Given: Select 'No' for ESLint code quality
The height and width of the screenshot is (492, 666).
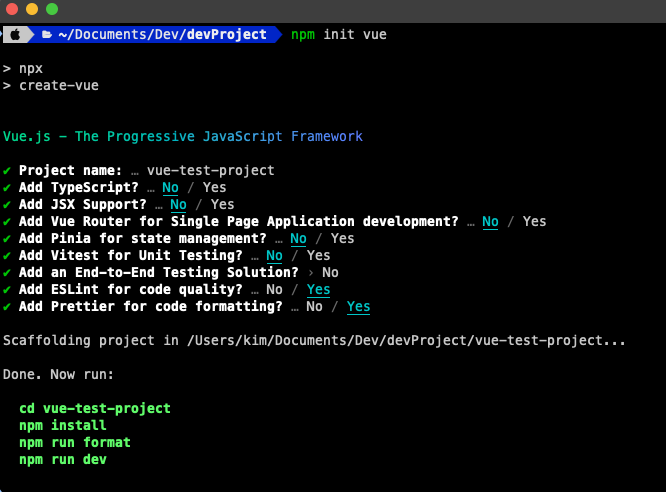Looking at the screenshot, I should pos(274,289).
